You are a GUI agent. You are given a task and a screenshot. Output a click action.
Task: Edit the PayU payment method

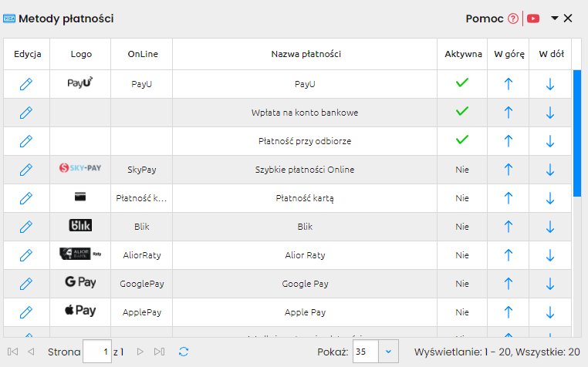(x=26, y=84)
